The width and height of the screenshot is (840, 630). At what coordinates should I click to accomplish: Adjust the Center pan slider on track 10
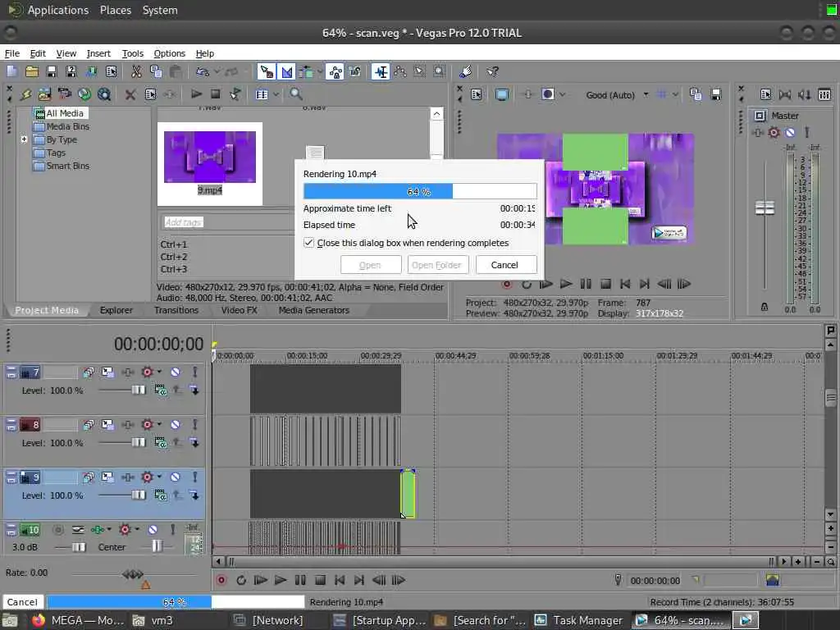click(157, 546)
